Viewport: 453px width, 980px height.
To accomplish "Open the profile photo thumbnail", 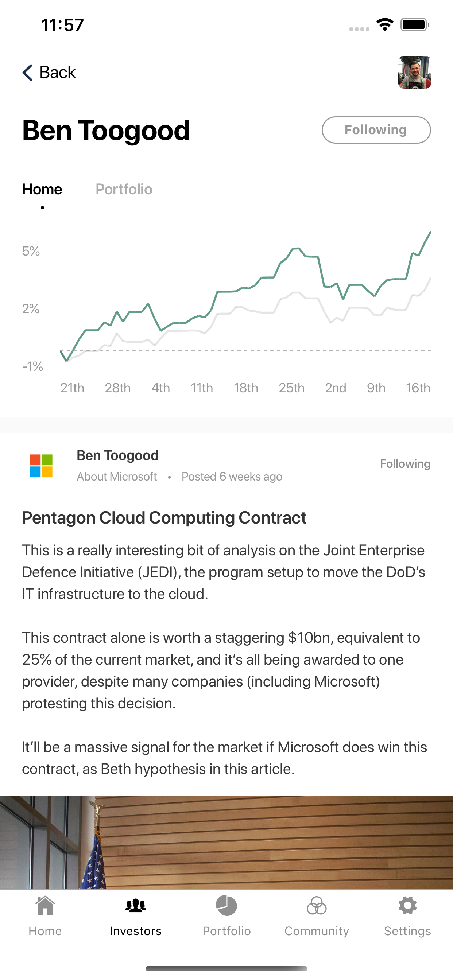I will 415,72.
